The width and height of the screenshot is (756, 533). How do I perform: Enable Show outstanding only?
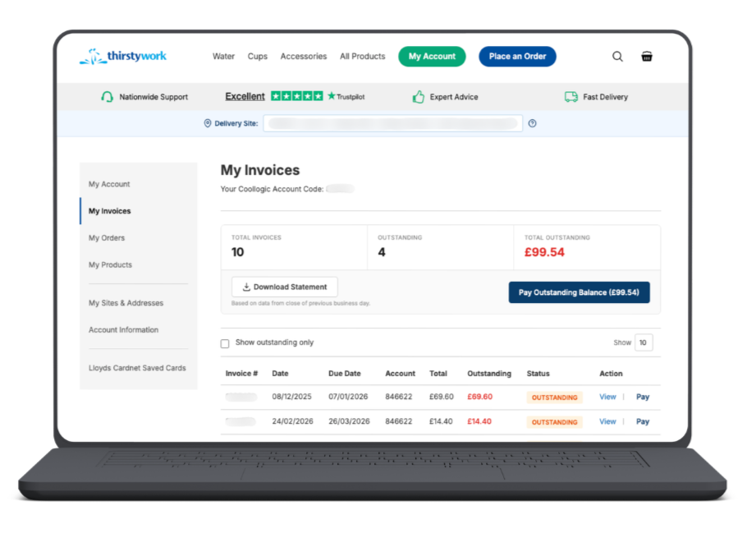225,342
